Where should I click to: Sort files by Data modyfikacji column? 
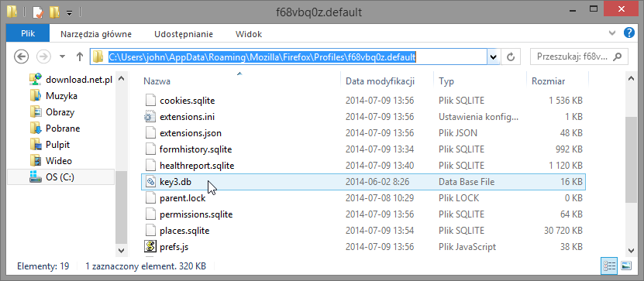[387, 81]
